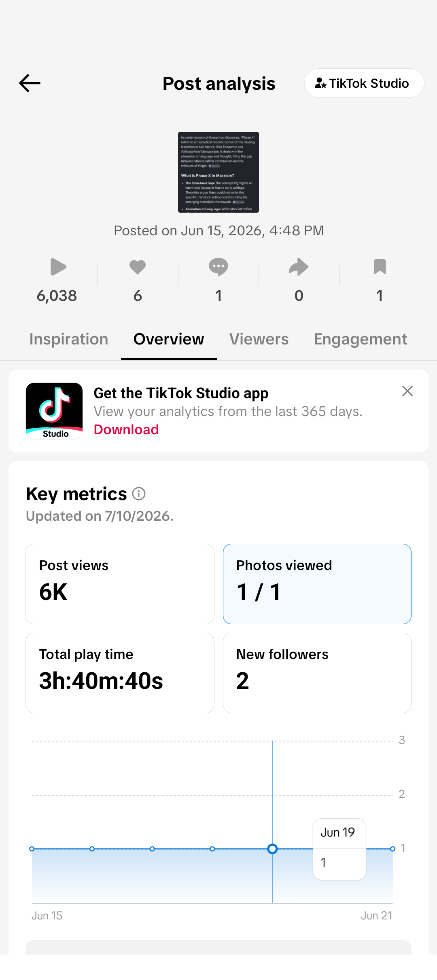Tap the play views icon
The height and width of the screenshot is (980, 437).
(x=58, y=267)
